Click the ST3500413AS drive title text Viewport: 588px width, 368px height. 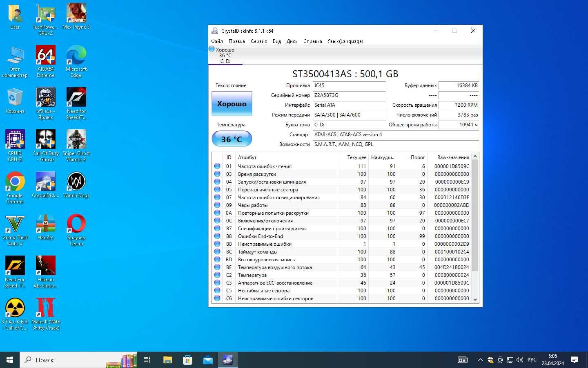pos(345,74)
